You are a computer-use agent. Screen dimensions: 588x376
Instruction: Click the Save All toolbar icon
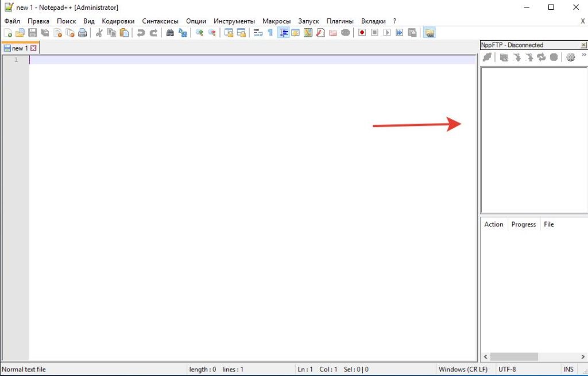point(45,33)
